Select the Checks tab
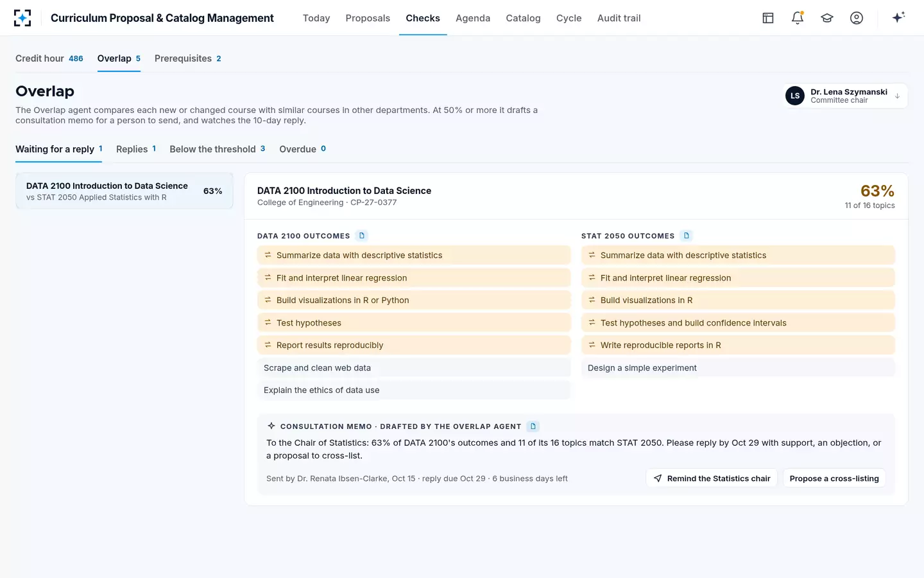 pyautogui.click(x=423, y=18)
